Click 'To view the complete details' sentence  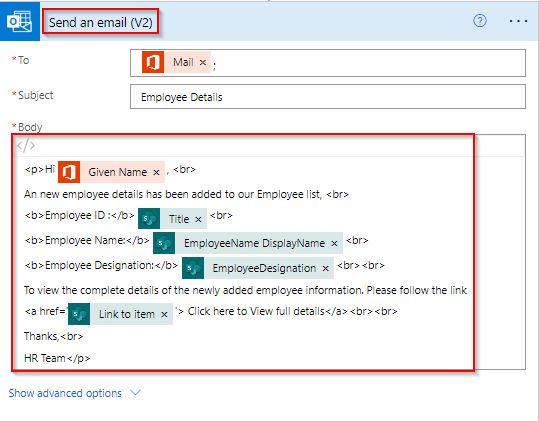245,290
